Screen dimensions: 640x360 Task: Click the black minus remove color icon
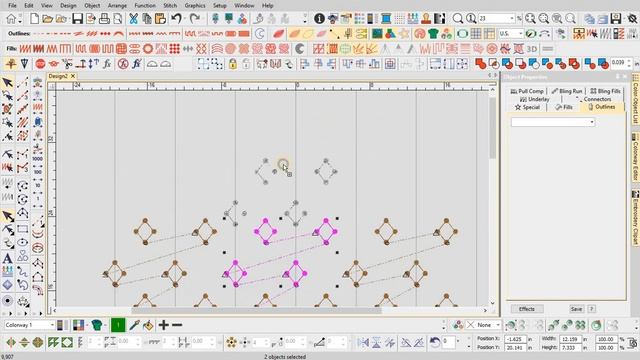coord(177,325)
